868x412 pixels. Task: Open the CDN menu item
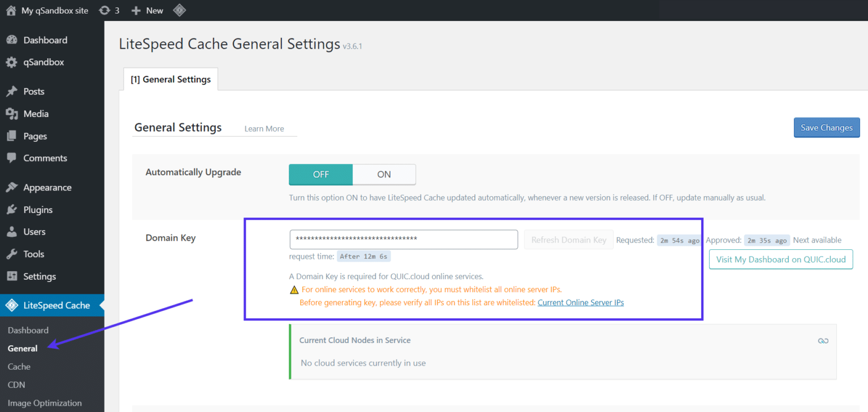16,384
